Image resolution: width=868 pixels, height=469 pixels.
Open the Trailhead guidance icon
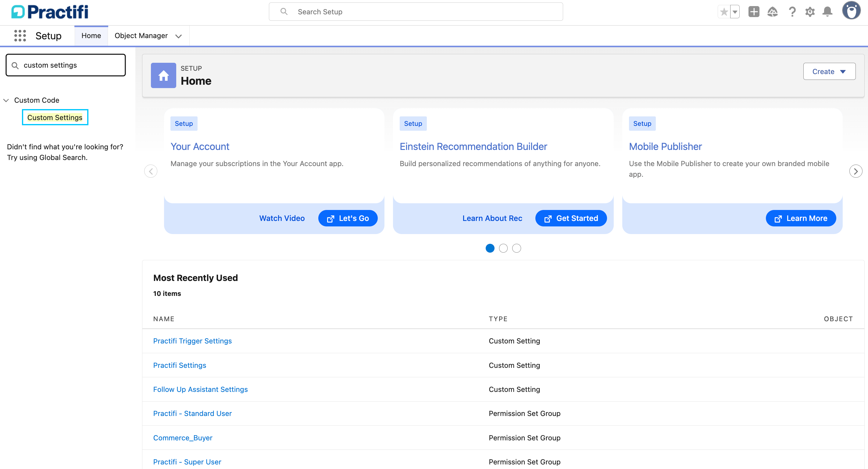point(773,12)
